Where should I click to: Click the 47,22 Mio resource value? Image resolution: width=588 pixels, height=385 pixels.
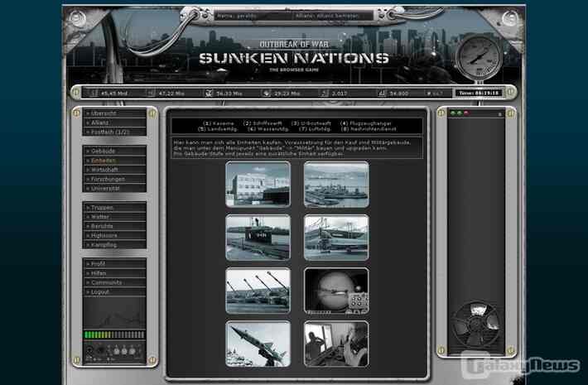coord(171,94)
